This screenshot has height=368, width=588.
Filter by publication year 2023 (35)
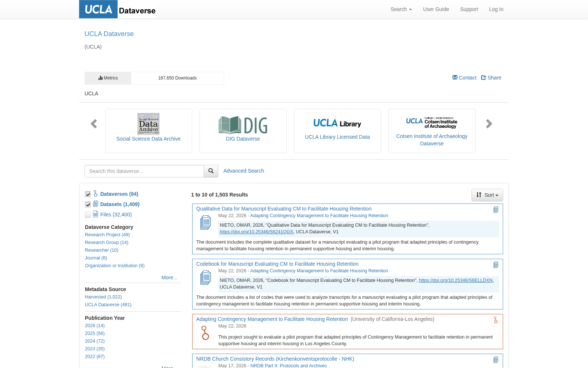point(95,349)
